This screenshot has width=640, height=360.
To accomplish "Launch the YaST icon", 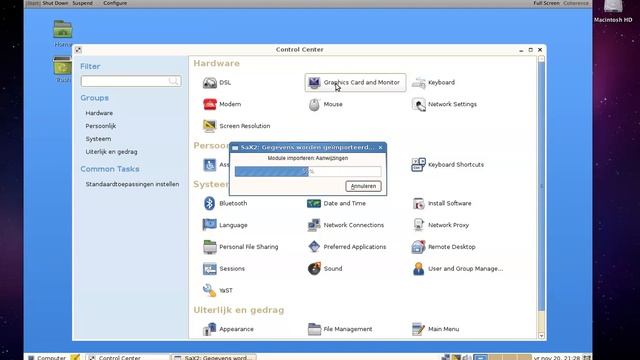I will [218, 290].
